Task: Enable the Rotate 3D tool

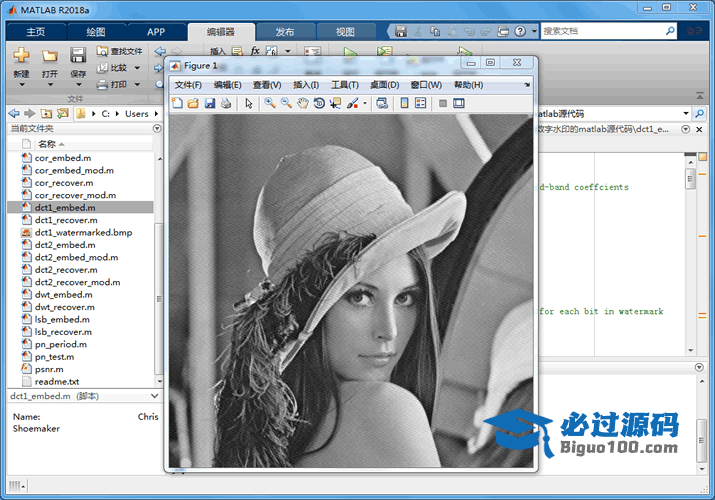Action: click(318, 103)
